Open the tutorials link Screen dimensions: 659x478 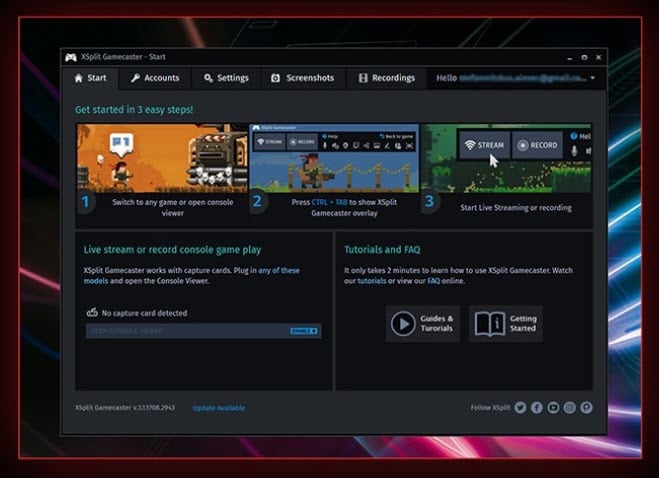(372, 281)
